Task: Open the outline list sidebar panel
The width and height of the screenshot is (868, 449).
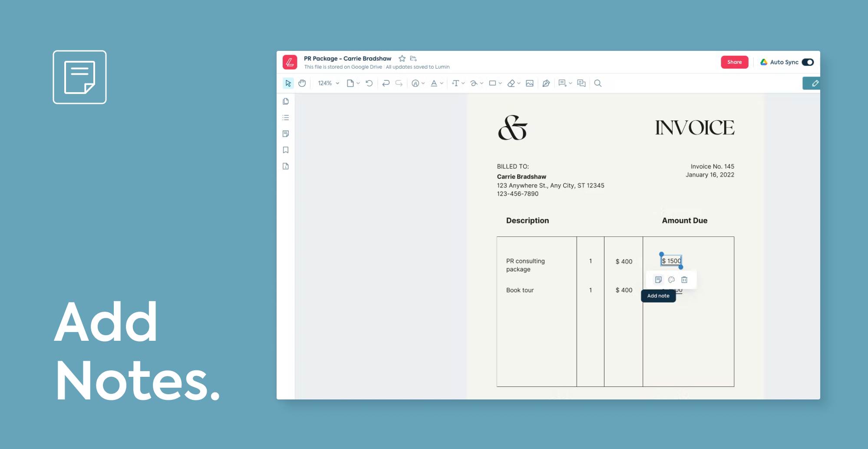Action: pos(286,117)
